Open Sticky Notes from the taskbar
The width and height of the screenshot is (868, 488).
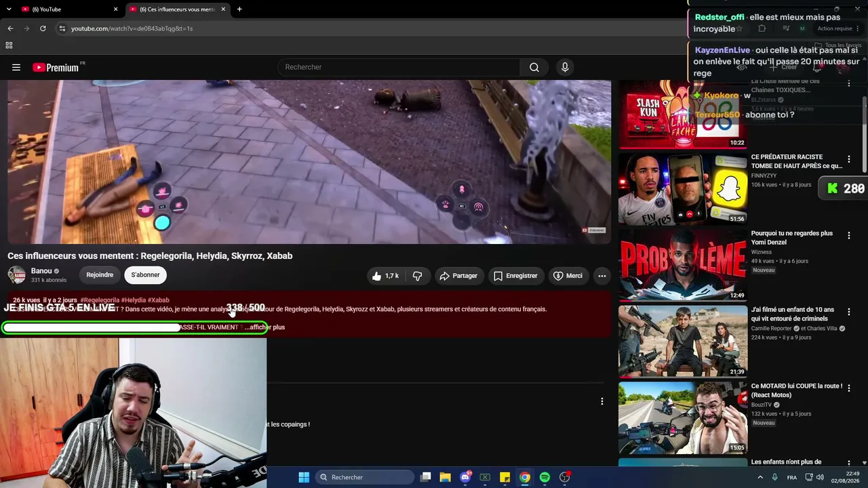[x=505, y=477]
